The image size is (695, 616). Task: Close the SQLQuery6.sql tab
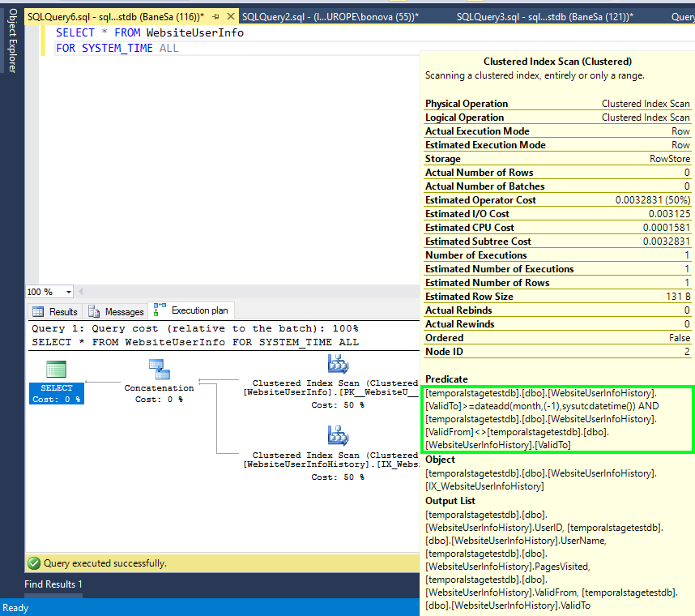point(232,17)
